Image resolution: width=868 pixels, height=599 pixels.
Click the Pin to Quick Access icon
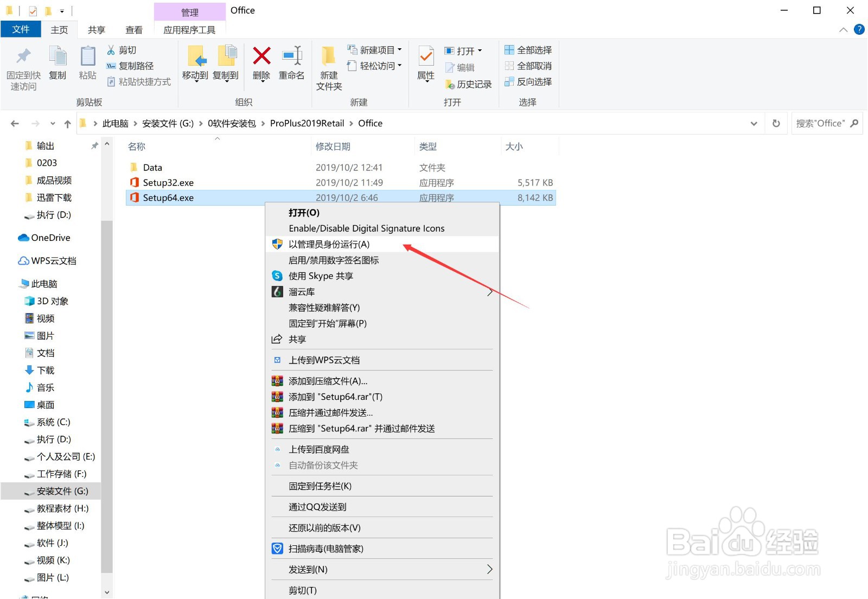(23, 56)
